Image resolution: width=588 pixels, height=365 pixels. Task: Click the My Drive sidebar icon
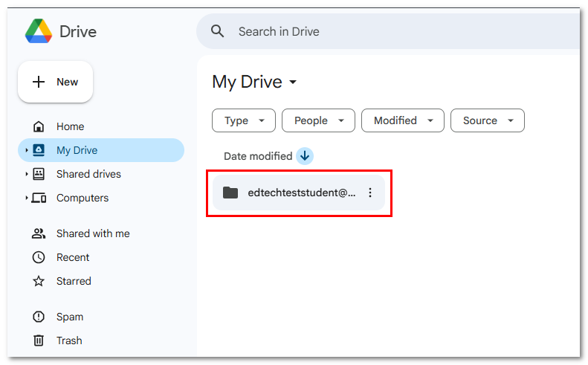pyautogui.click(x=39, y=150)
